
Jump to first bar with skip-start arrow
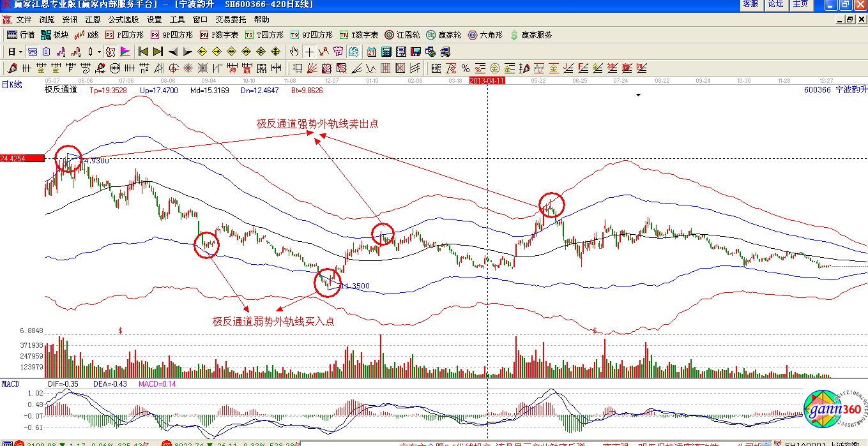143,52
